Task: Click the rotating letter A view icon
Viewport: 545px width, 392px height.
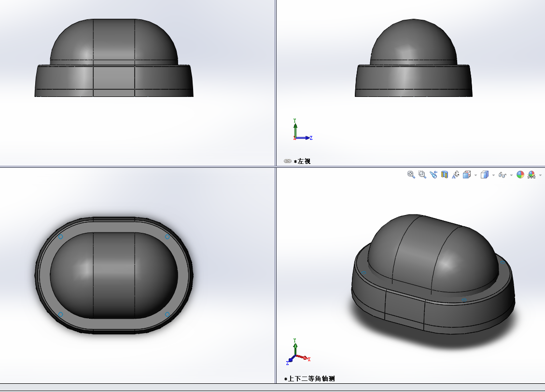Action: pyautogui.click(x=456, y=175)
